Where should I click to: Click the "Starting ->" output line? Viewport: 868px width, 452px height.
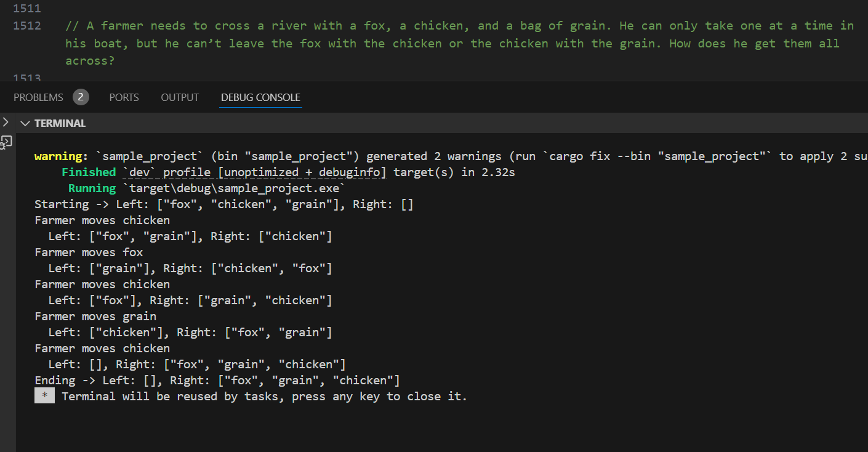point(223,204)
